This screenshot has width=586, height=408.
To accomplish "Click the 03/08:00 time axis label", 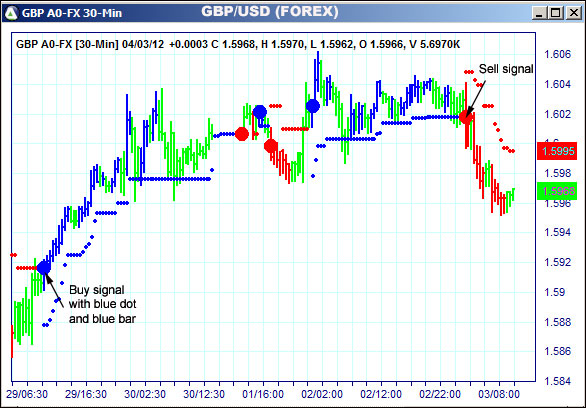I will click(499, 395).
